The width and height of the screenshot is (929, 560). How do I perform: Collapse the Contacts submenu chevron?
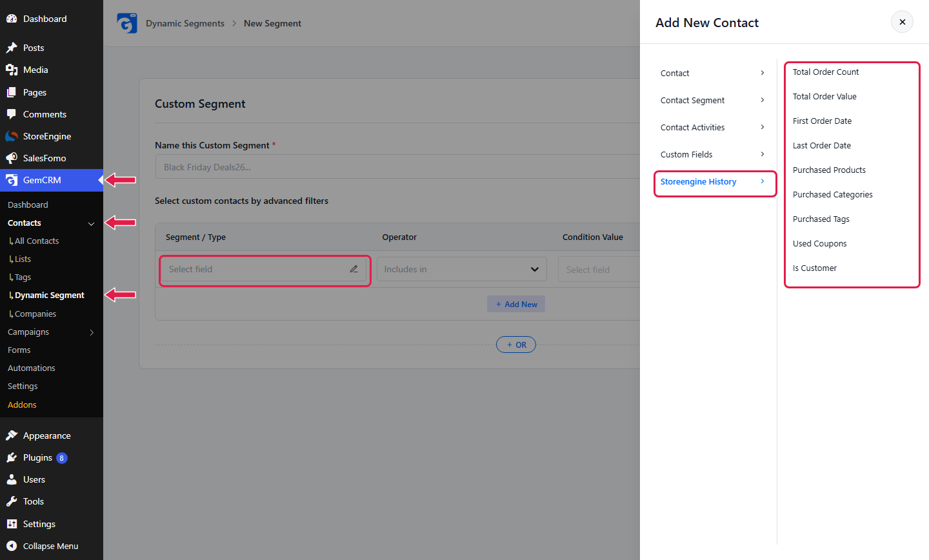[x=91, y=223]
